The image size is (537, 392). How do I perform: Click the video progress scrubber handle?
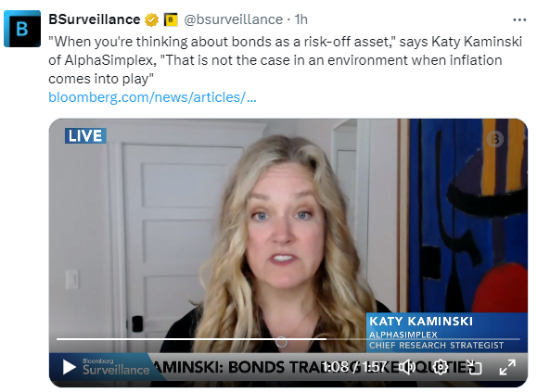[x=281, y=341]
